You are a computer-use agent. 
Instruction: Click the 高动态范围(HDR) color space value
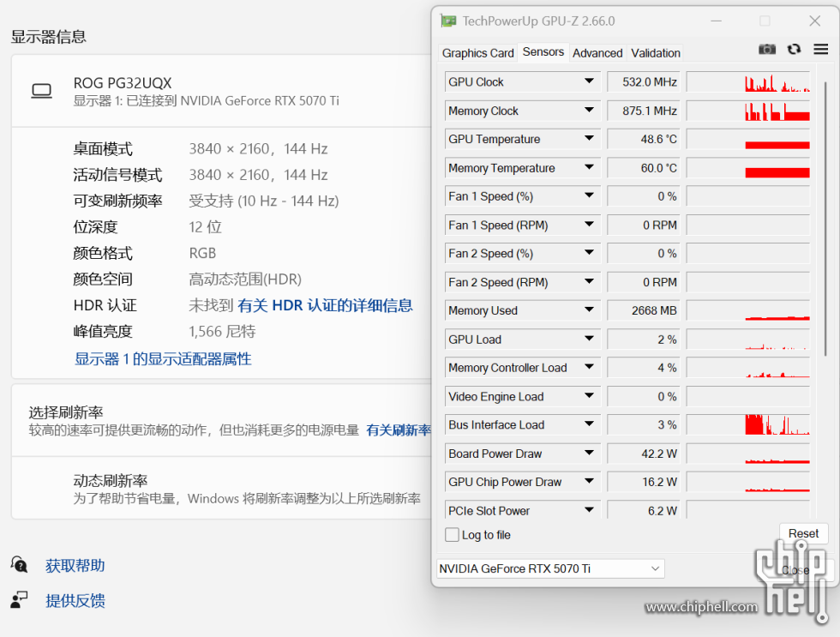tap(245, 279)
